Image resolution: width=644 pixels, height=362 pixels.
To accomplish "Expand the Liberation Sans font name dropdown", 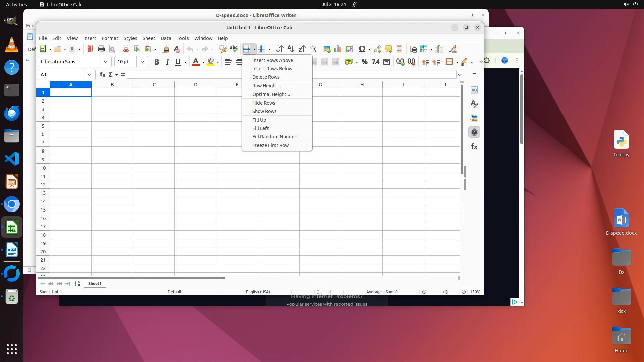I will click(x=106, y=62).
